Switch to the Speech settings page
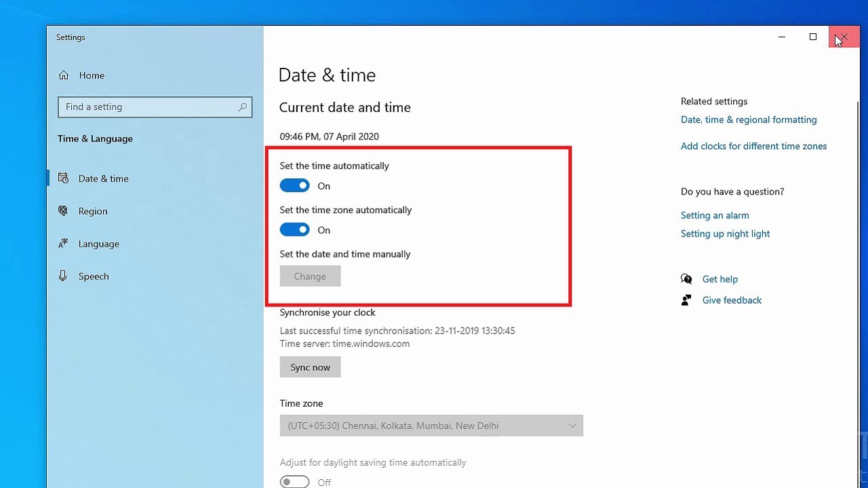 (94, 276)
